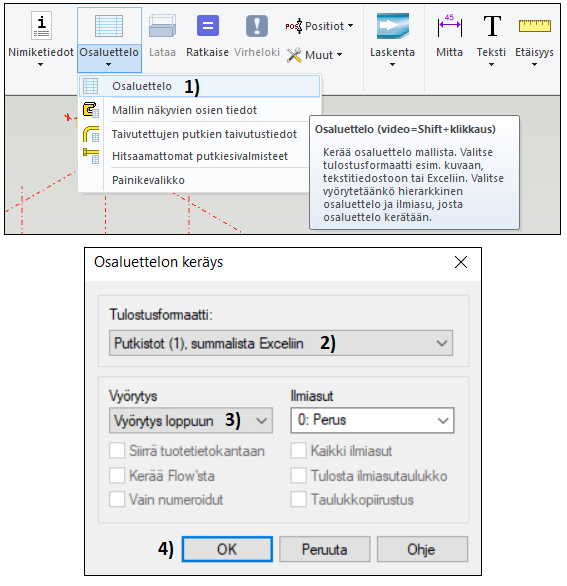The width and height of the screenshot is (567, 586).
Task: Click the Virheloki label in ribbon
Action: pyautogui.click(x=257, y=52)
